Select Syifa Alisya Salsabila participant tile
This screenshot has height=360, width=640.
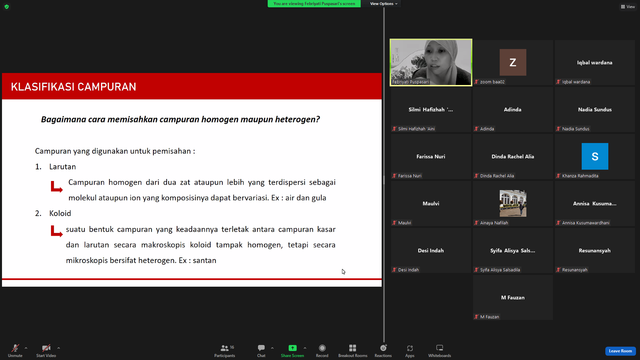[513, 250]
